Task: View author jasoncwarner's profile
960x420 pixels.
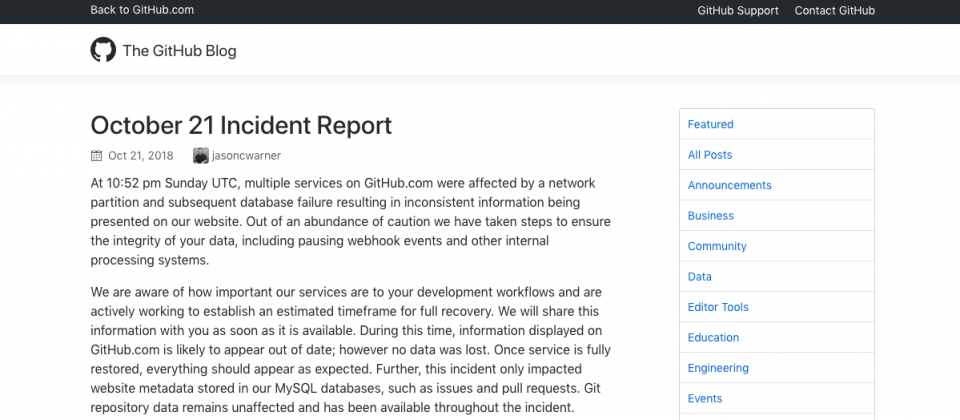Action: pos(246,156)
